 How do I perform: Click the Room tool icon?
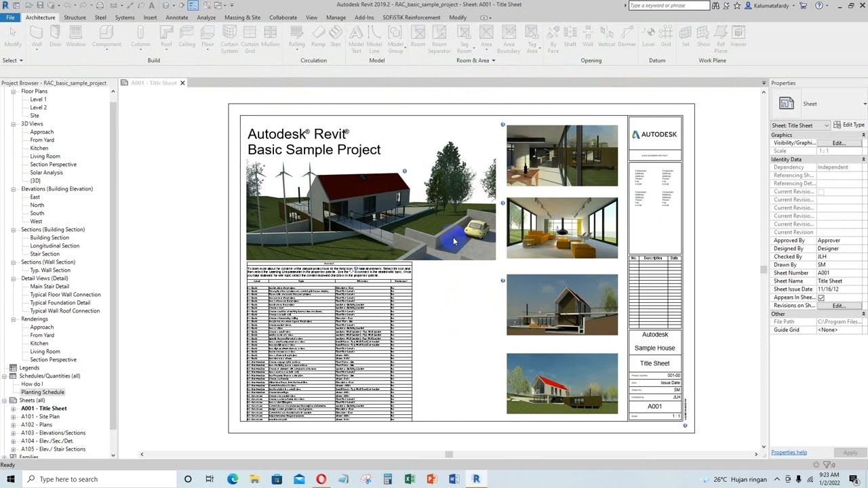418,37
